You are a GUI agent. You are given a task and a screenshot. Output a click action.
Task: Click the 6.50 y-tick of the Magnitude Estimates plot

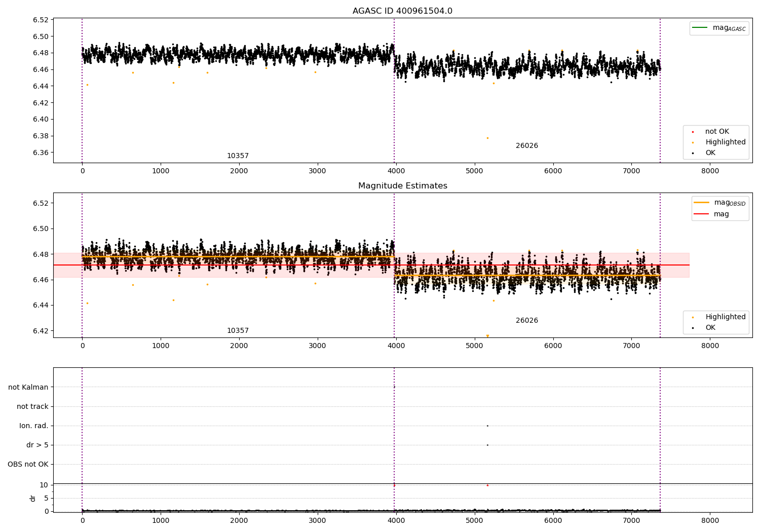pyautogui.click(x=41, y=229)
